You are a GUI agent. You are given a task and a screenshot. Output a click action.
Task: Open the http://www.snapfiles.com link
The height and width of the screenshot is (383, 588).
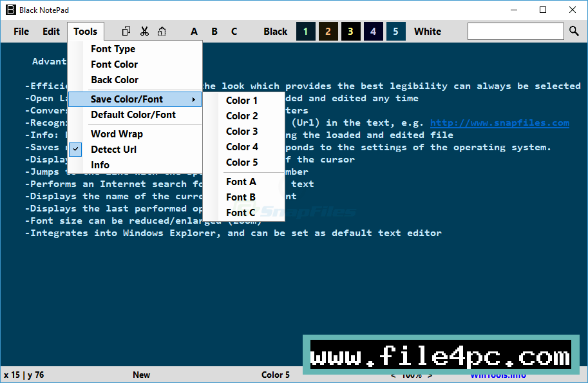[x=500, y=123]
